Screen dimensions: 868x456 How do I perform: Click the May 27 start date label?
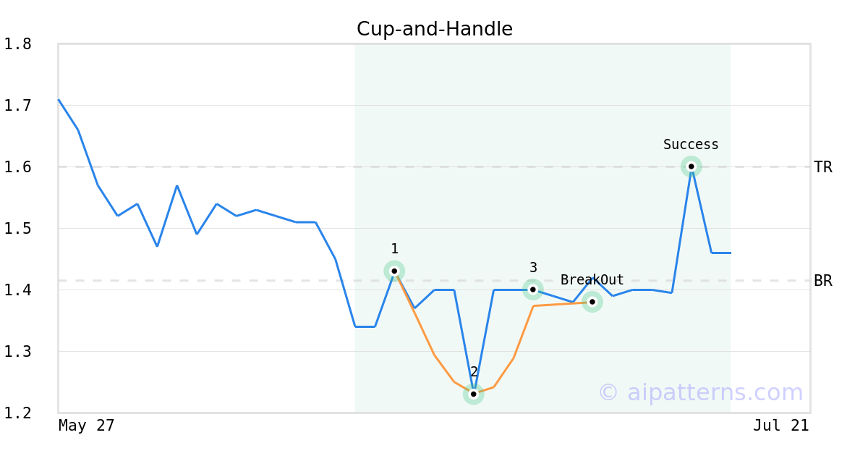tap(87, 426)
